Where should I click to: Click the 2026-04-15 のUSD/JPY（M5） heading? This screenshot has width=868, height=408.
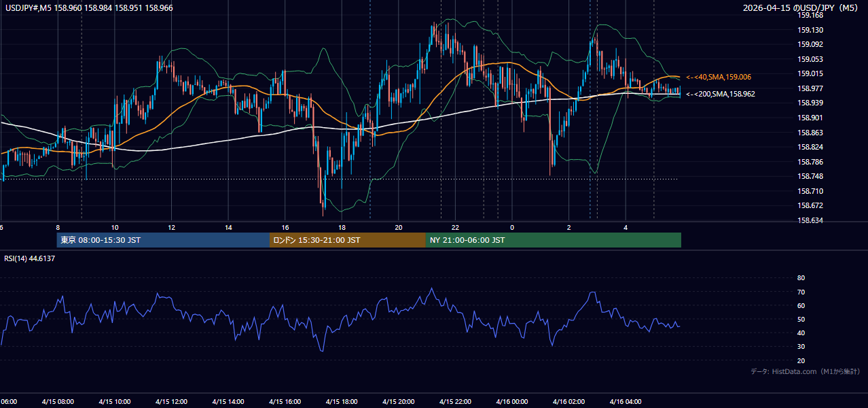801,8
